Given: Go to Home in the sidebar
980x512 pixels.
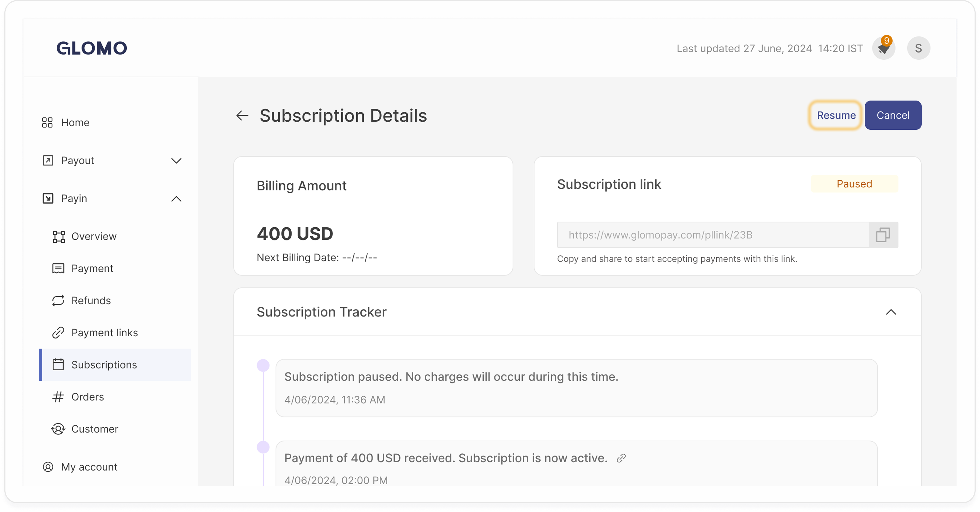Looking at the screenshot, I should pos(75,123).
